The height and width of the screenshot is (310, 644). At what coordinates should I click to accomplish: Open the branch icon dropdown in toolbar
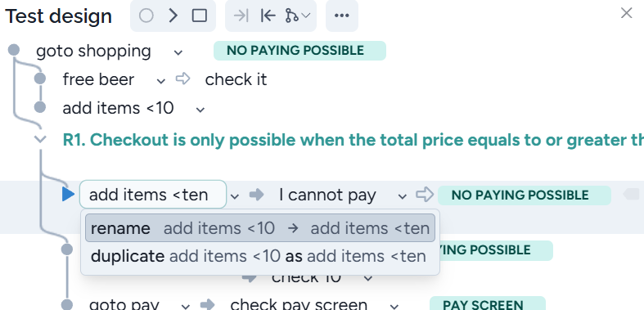pos(297,16)
